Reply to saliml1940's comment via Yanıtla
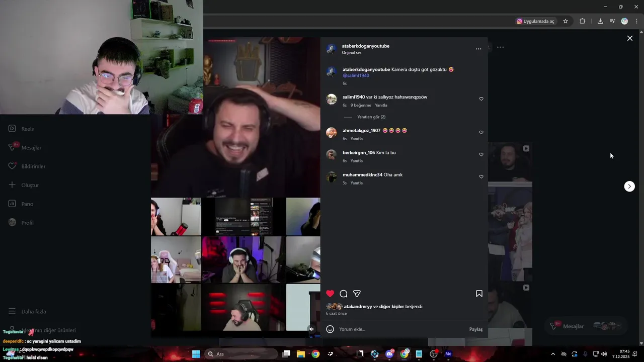The width and height of the screenshot is (644, 362). [381, 106]
